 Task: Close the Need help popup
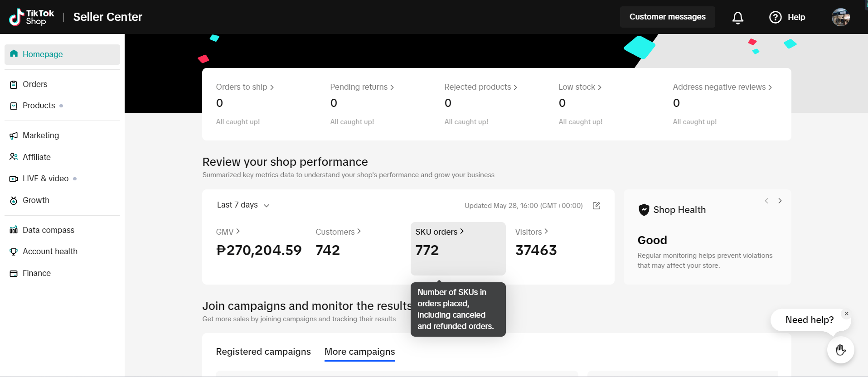(x=846, y=314)
